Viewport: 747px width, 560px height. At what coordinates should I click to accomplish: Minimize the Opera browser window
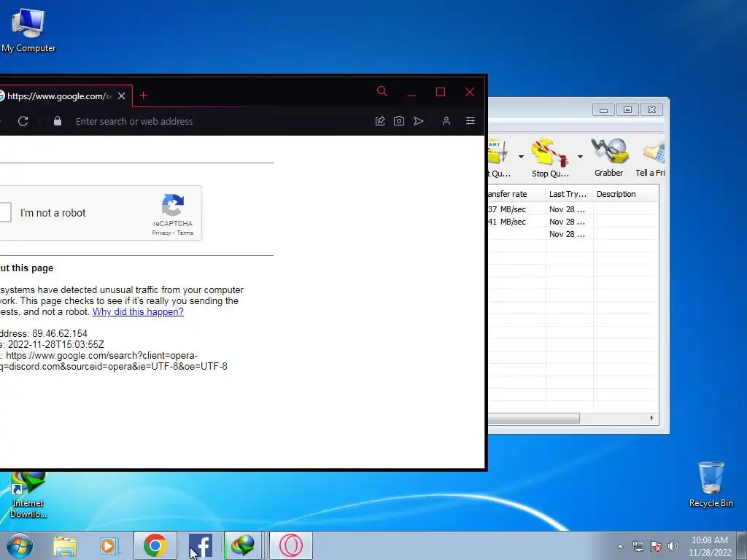(411, 96)
